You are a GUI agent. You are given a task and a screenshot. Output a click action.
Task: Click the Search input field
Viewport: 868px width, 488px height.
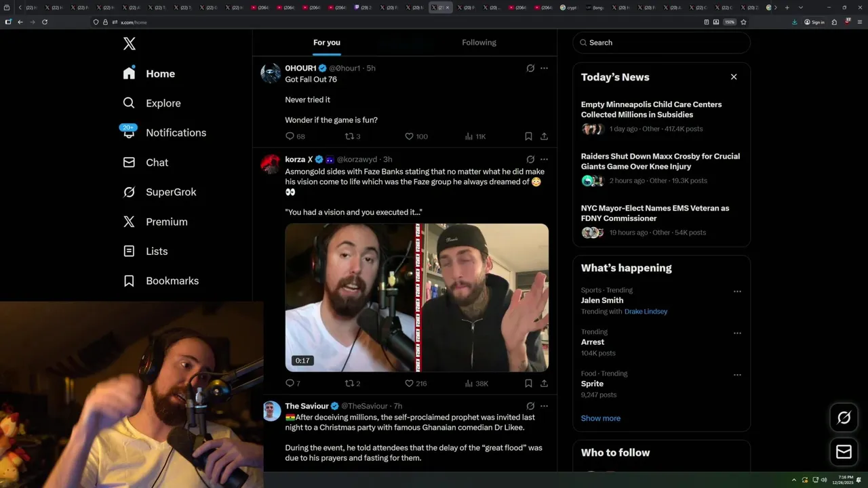[x=662, y=43]
